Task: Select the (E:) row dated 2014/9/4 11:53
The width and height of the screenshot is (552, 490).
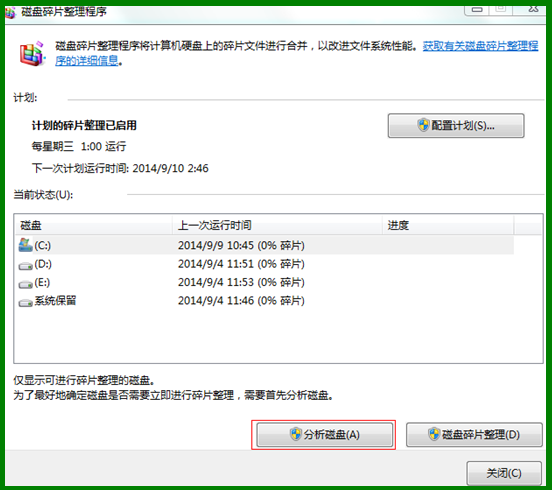Action: pos(265,282)
